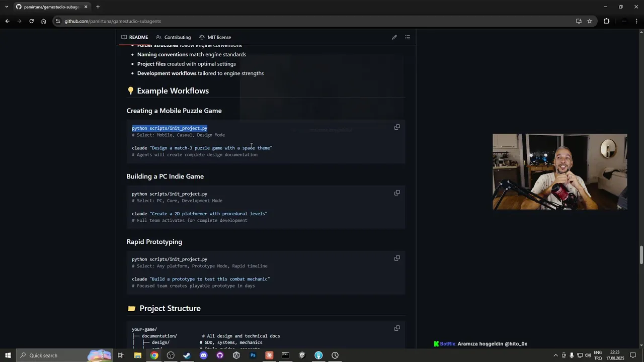The height and width of the screenshot is (362, 644).
Task: Open volume control in system tray
Action: 588,355
